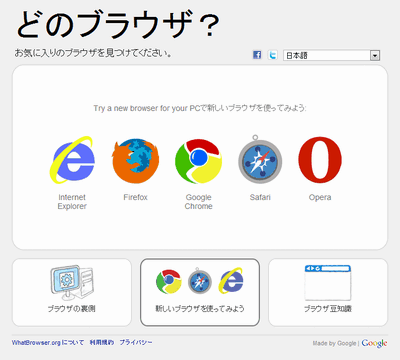
Task: Click the computer monitor illustration
Action: pyautogui.click(x=72, y=283)
